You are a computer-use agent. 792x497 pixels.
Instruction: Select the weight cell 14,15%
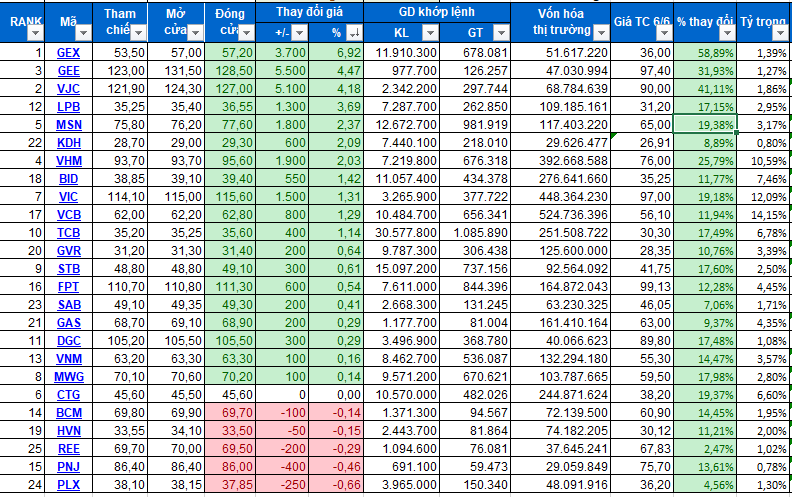tap(764, 215)
